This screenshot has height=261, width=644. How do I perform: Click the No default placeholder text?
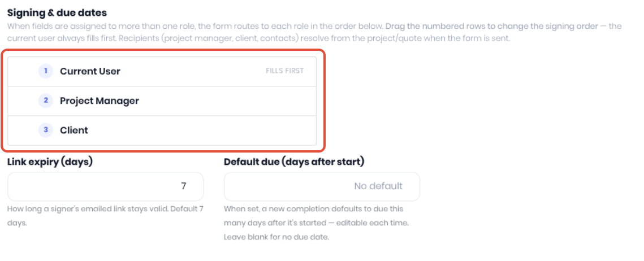coord(378,186)
